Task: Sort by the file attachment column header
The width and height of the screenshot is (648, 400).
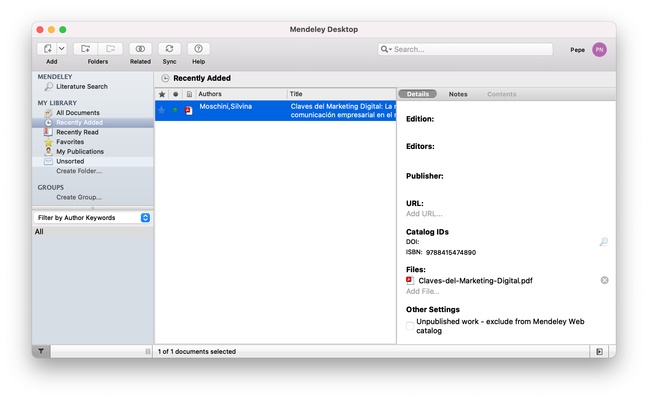Action: coord(189,94)
